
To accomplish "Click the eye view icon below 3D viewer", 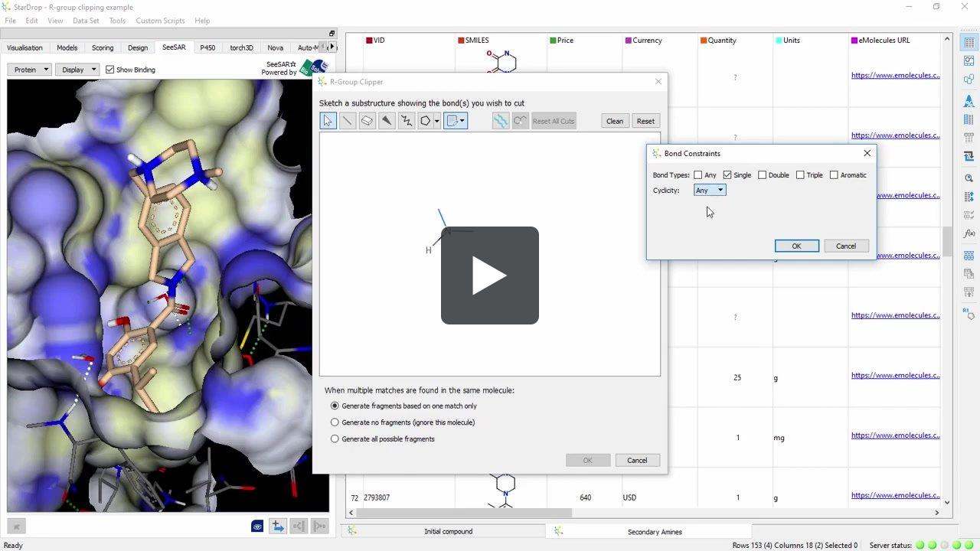I will click(x=257, y=527).
